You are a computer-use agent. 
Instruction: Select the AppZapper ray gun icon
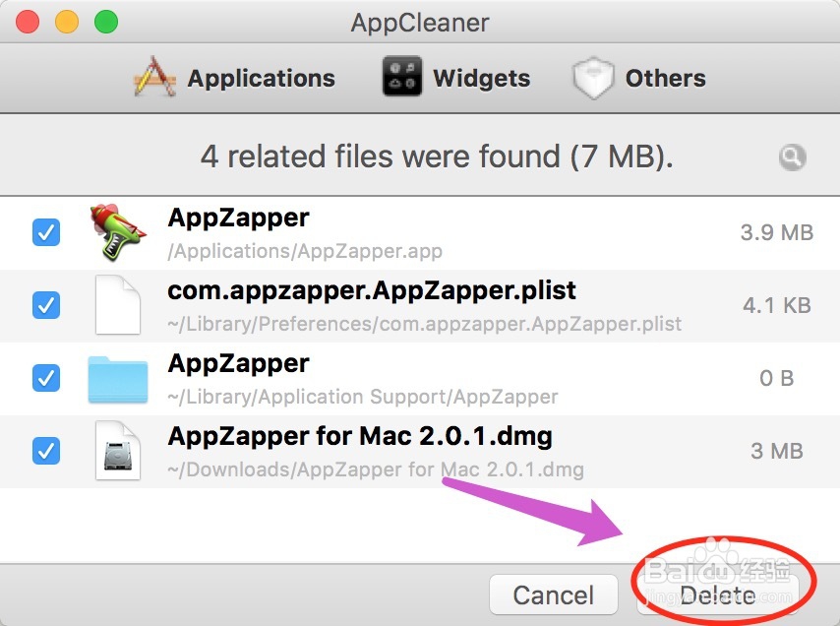[117, 232]
